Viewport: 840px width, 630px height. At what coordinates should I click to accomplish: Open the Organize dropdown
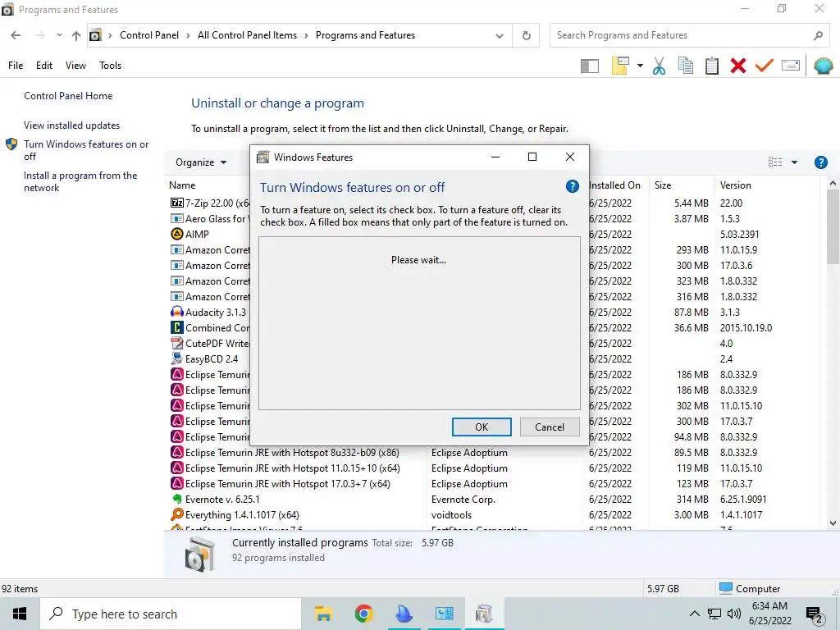[x=201, y=162]
